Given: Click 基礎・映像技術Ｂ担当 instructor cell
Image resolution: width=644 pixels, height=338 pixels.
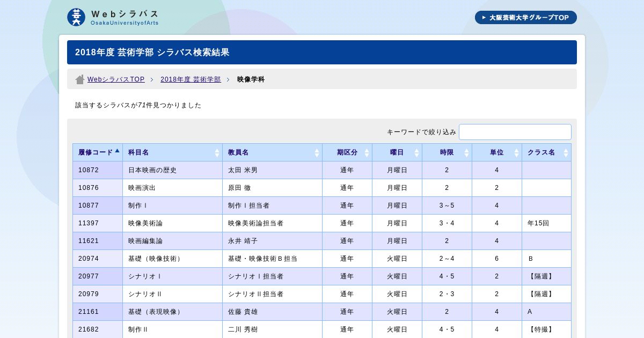Looking at the screenshot, I should (x=272, y=259).
